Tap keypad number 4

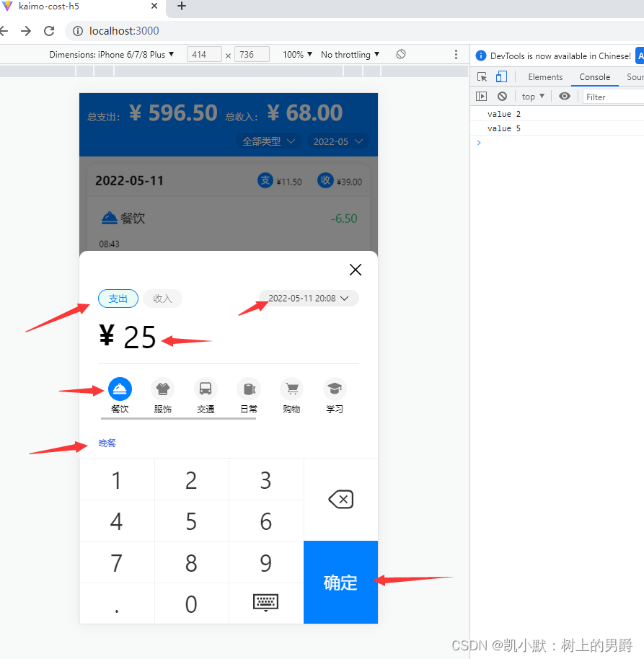point(117,521)
